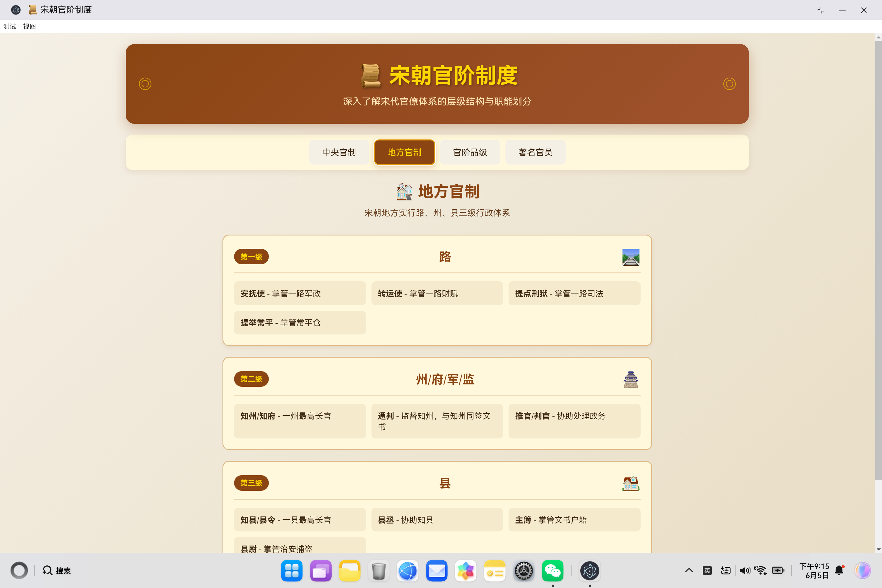The width and height of the screenshot is (882, 588).
Task: Select the 推官/判官 - 协助处理政务 item
Action: tap(574, 421)
